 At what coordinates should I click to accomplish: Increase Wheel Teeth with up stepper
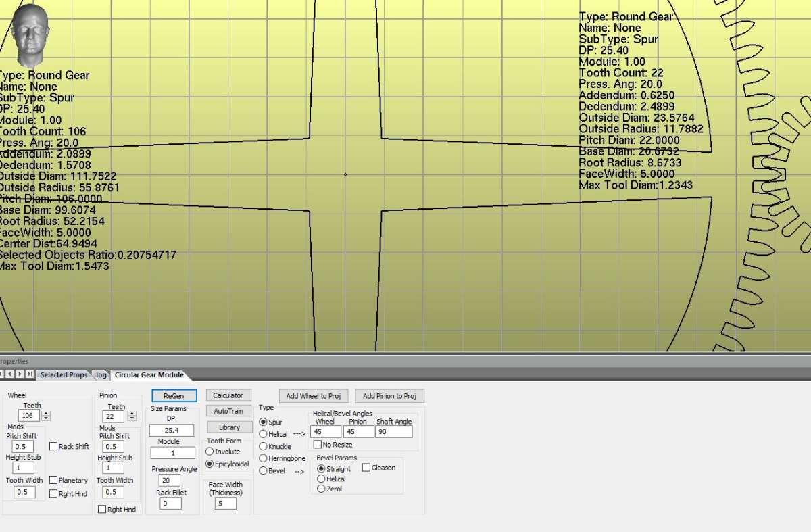click(x=46, y=413)
